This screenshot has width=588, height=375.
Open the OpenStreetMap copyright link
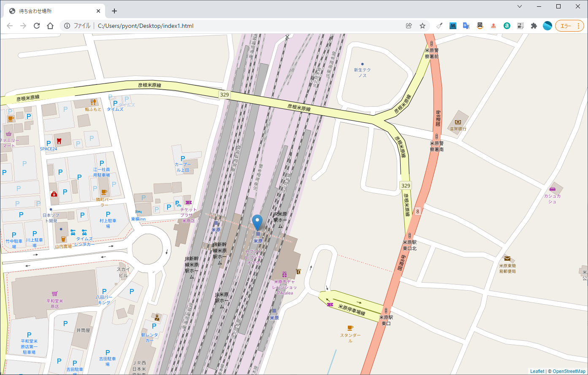pyautogui.click(x=569, y=371)
